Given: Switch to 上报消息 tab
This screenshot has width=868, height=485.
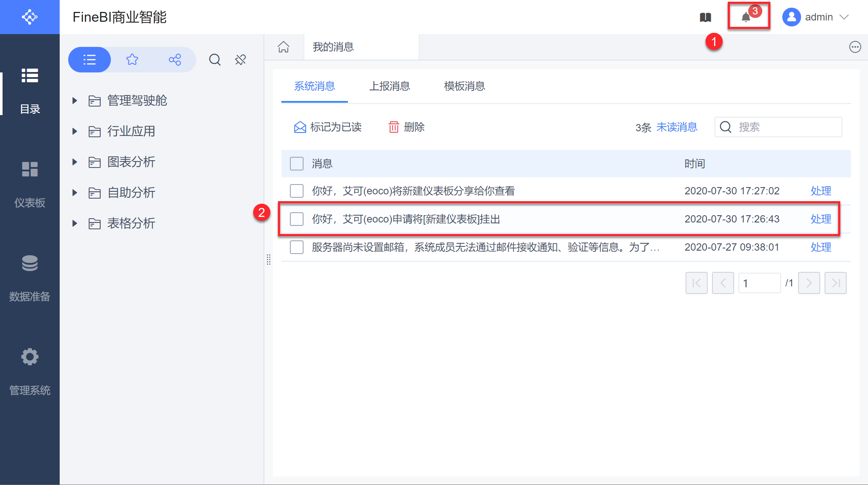Looking at the screenshot, I should click(x=389, y=87).
